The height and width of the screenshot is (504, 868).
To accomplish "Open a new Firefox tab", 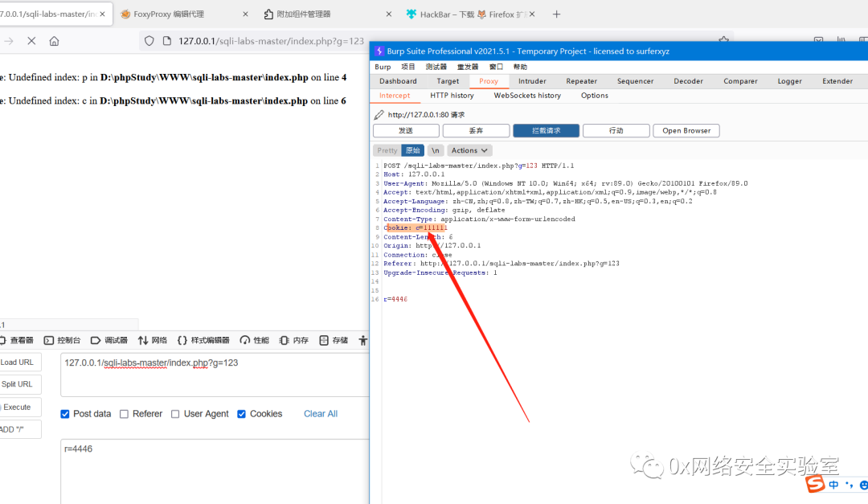I will point(556,14).
